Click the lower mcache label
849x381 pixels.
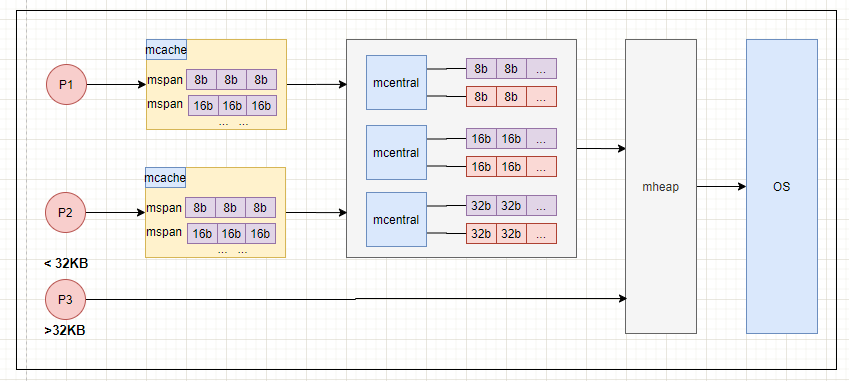(x=166, y=178)
